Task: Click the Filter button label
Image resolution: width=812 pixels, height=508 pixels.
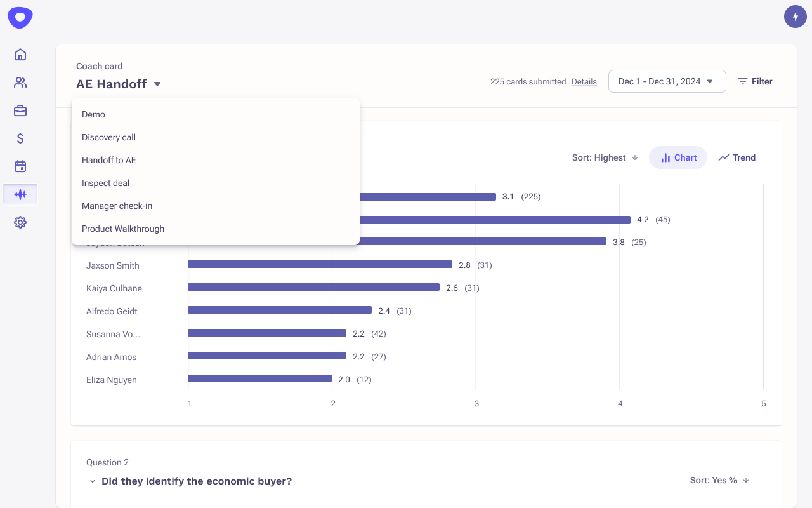Action: (x=762, y=81)
